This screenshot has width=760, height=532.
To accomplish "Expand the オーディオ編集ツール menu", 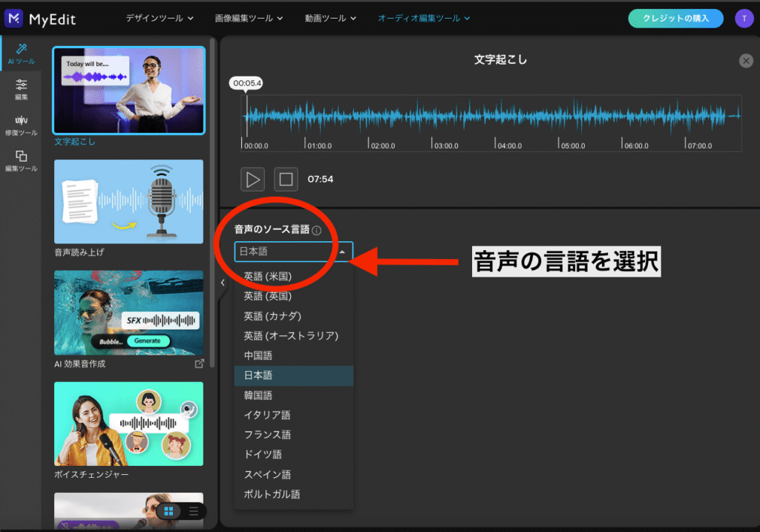I will coord(424,18).
